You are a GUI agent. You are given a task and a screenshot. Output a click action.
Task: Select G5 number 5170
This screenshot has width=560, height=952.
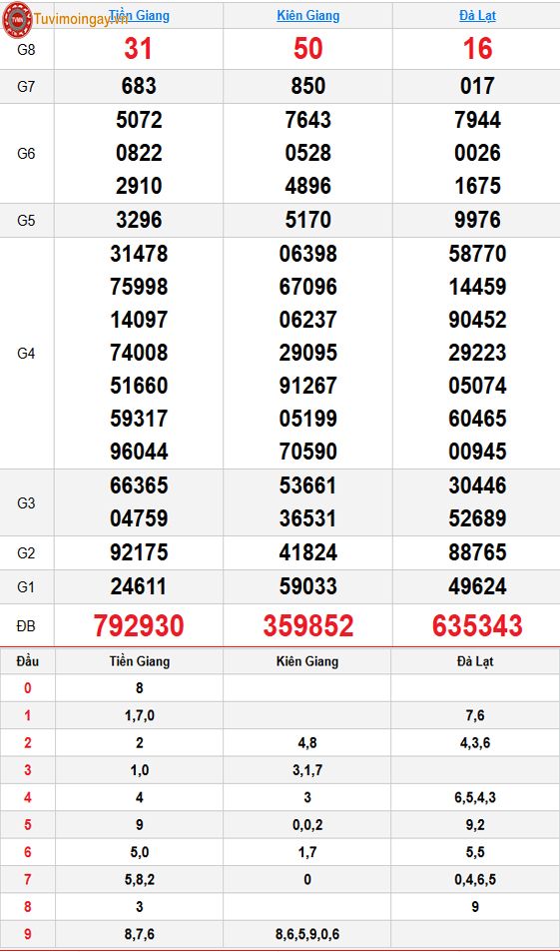click(308, 220)
